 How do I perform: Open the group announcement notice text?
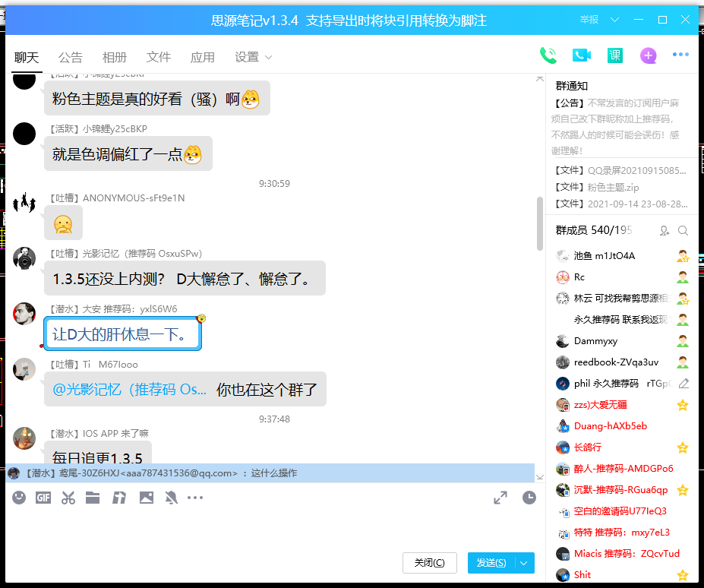coord(616,127)
